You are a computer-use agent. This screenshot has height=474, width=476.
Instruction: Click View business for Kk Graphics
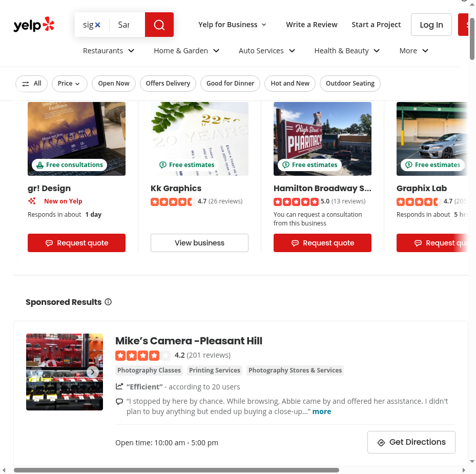click(x=199, y=243)
